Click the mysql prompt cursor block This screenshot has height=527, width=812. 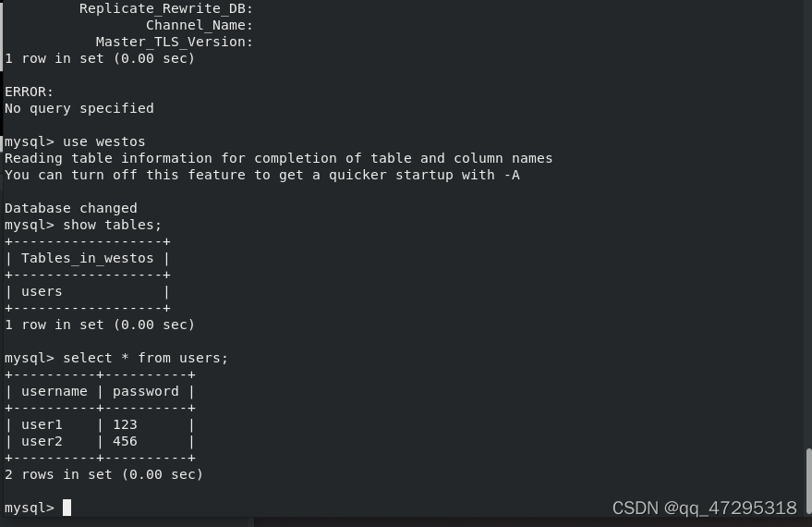tap(67, 508)
